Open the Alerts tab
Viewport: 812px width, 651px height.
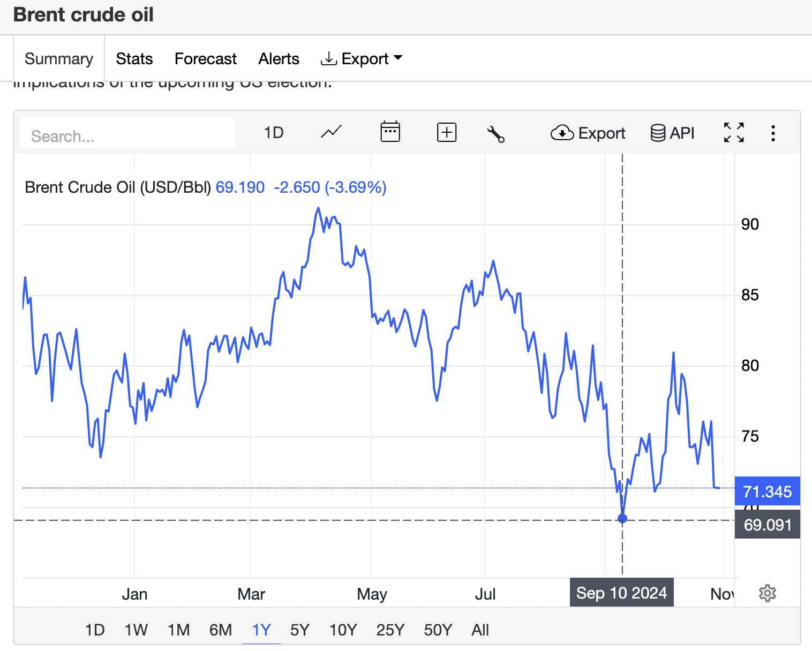(x=279, y=58)
